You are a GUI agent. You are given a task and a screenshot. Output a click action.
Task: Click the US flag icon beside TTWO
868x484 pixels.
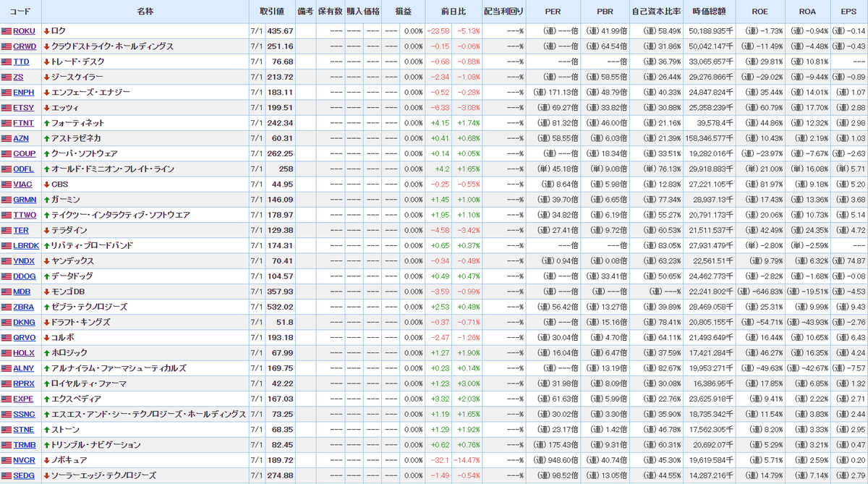pos(7,215)
